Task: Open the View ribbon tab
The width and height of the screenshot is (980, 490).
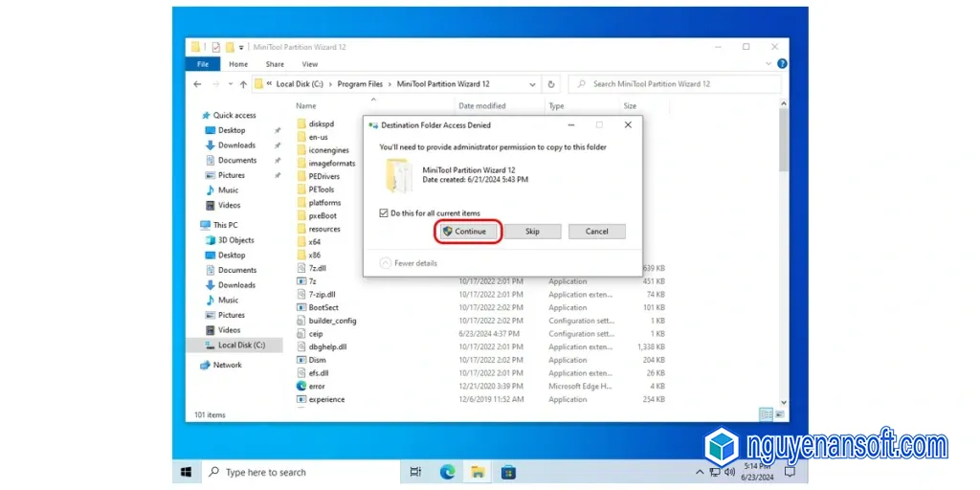Action: point(310,64)
